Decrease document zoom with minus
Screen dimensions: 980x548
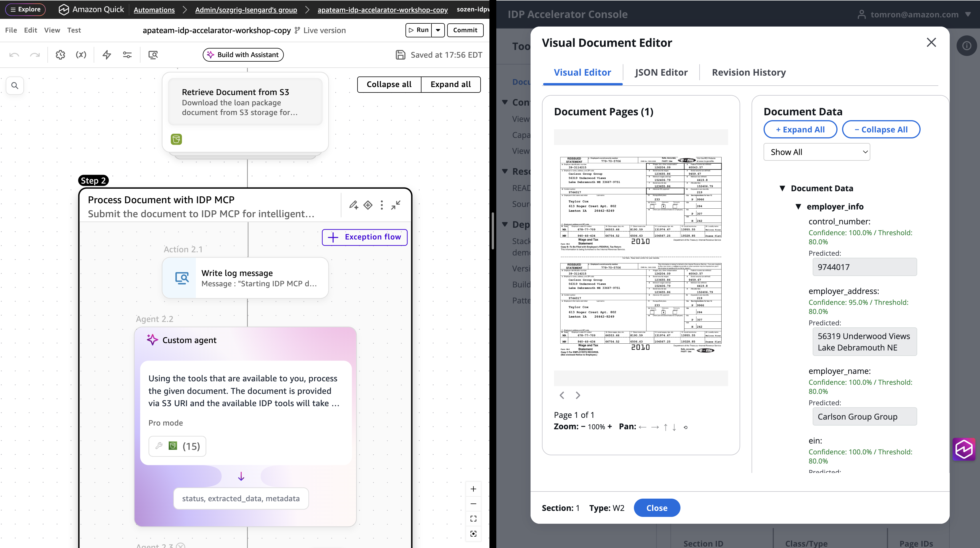[583, 427]
